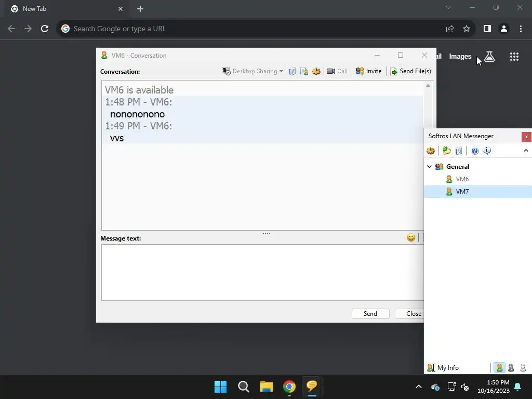
Task: Click "VM6 is available" status line
Action: tap(139, 90)
